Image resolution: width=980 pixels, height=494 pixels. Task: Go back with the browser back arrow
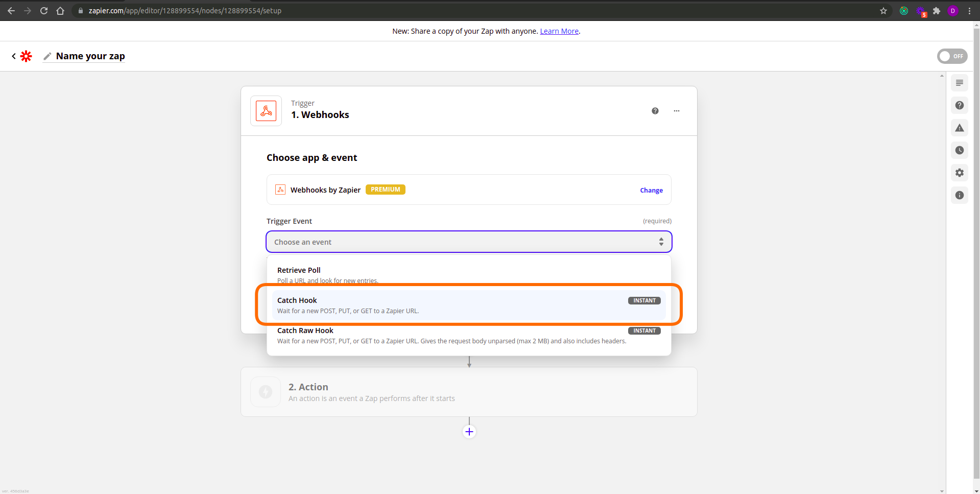click(x=11, y=11)
